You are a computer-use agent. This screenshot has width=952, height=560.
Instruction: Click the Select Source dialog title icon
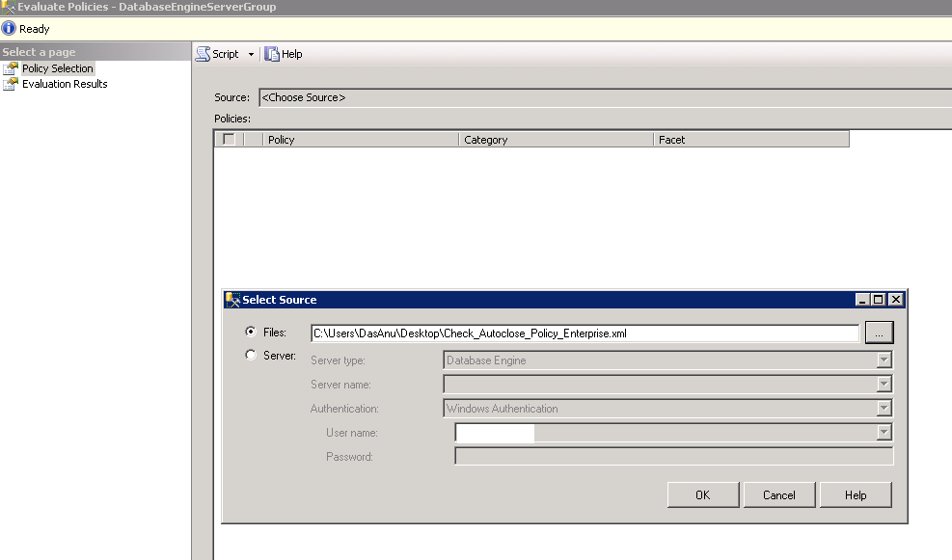point(232,300)
